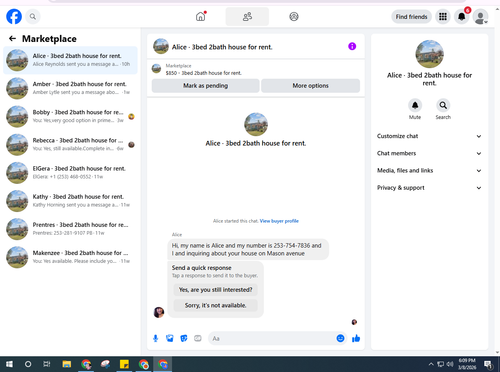The height and width of the screenshot is (372, 500).
Task: Open File Explorer from the taskbar
Action: click(x=67, y=364)
